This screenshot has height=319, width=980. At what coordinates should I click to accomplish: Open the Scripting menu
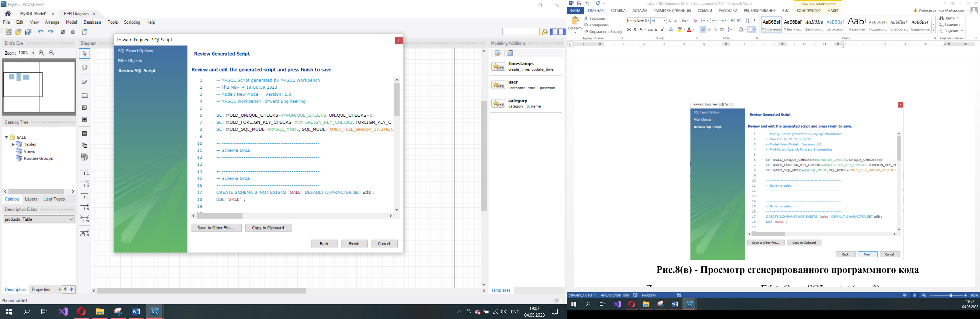(x=132, y=22)
